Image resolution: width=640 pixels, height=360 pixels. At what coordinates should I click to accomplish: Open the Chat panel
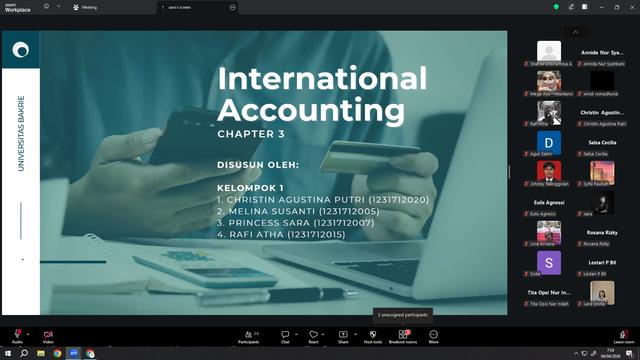(x=285, y=337)
